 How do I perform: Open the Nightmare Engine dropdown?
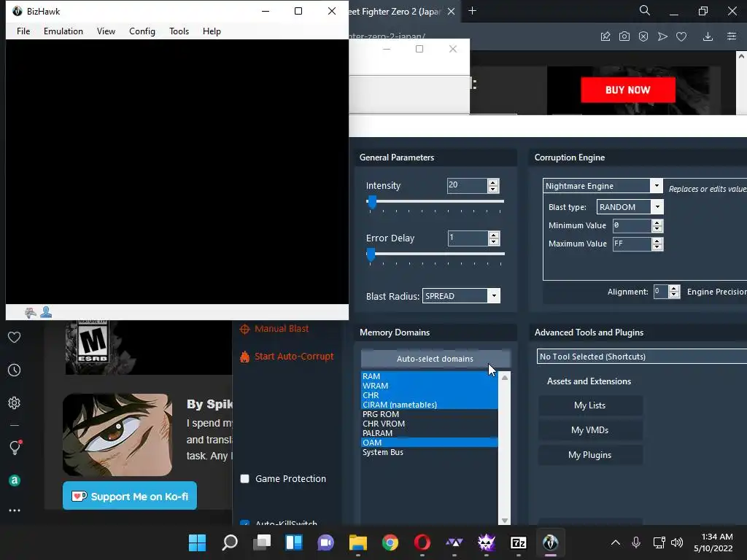(x=657, y=186)
